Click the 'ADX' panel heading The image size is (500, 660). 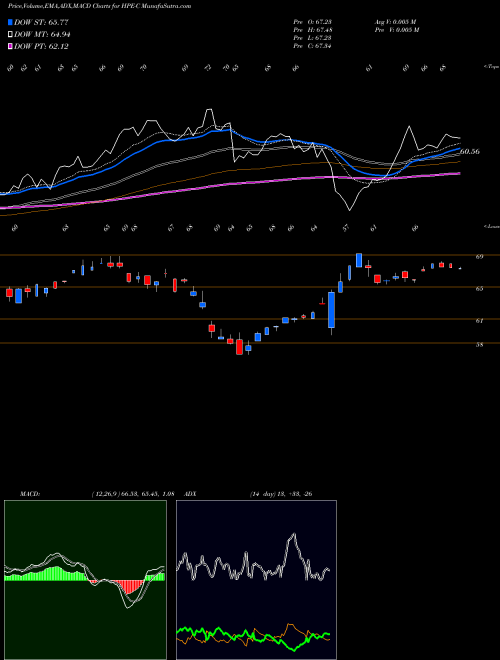pos(191,494)
